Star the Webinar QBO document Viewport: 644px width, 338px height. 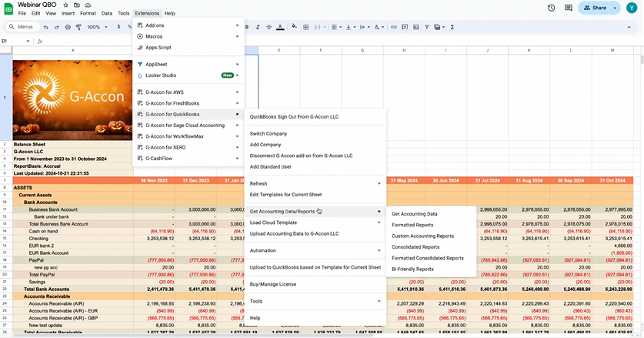65,5
